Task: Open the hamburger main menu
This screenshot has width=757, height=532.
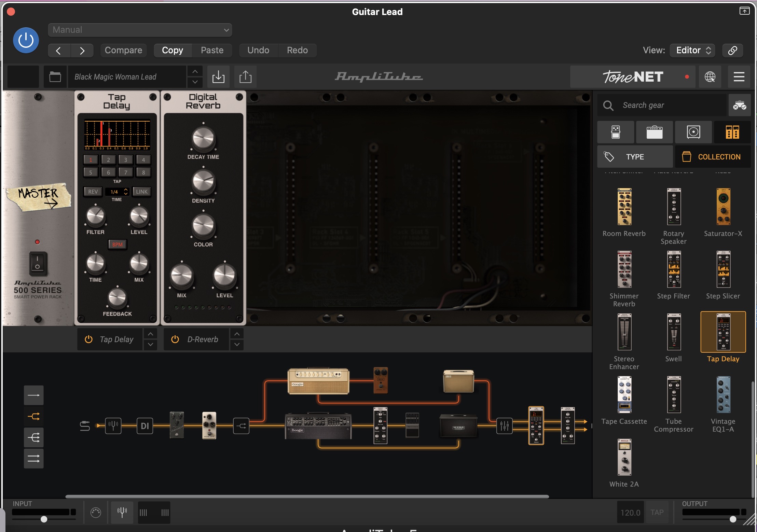Action: [739, 77]
